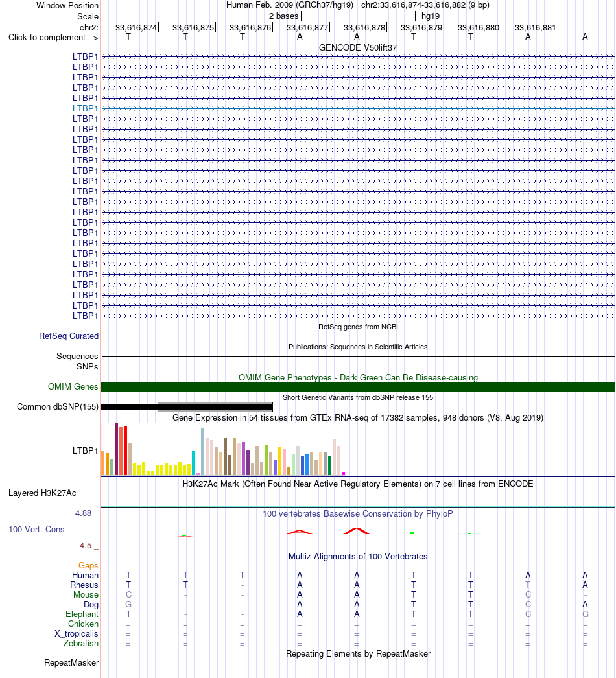The image size is (616, 678).
Task: Click the 'Human' alignment row label
Action: [85, 575]
